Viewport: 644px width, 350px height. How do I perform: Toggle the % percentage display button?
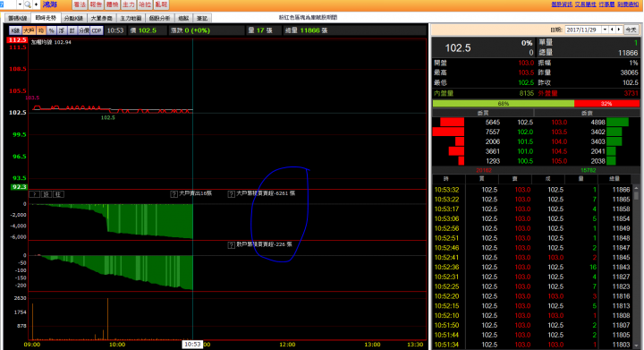pos(51,30)
